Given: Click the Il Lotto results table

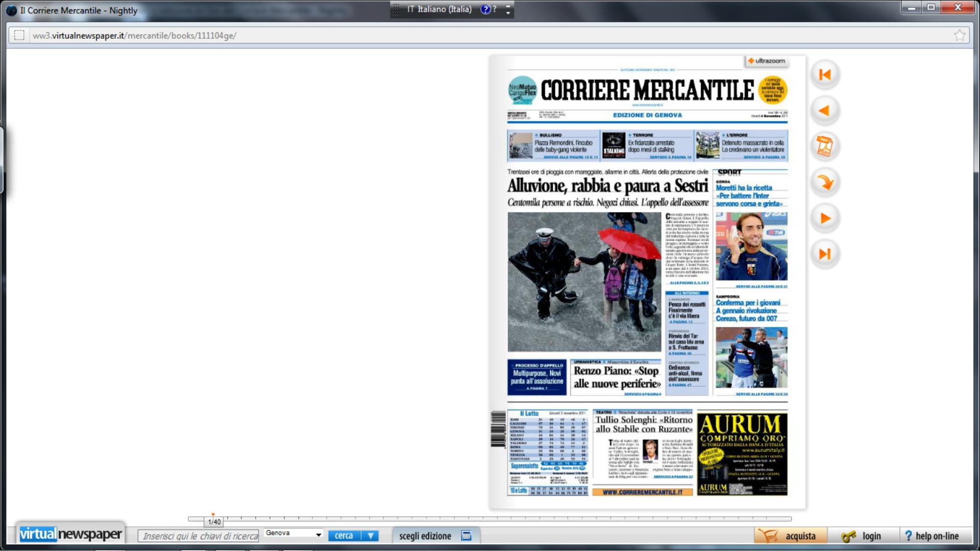Looking at the screenshot, I should (x=547, y=452).
